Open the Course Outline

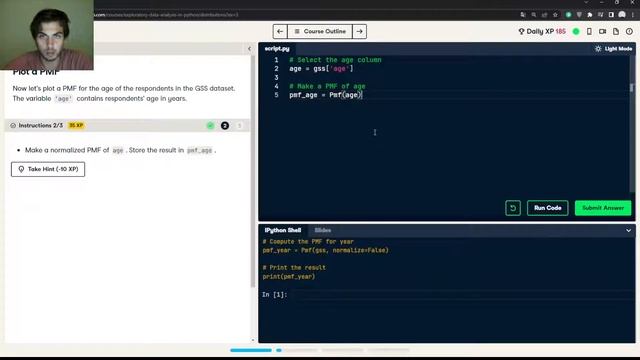(x=320, y=31)
